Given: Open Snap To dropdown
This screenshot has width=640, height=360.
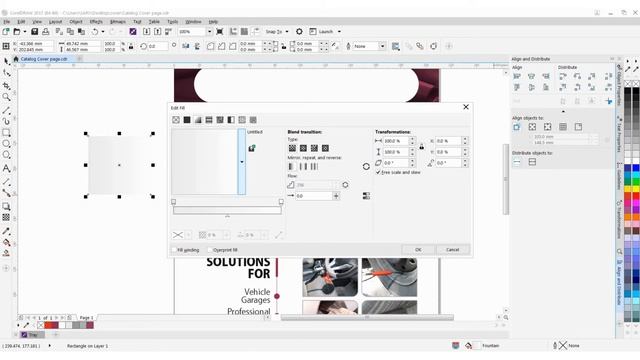Looking at the screenshot, I should 287,31.
